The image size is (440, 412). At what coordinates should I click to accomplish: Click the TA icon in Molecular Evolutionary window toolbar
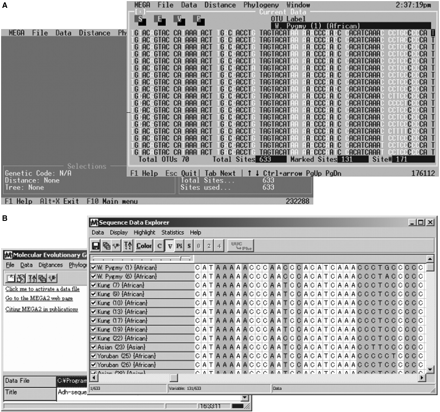point(32,278)
